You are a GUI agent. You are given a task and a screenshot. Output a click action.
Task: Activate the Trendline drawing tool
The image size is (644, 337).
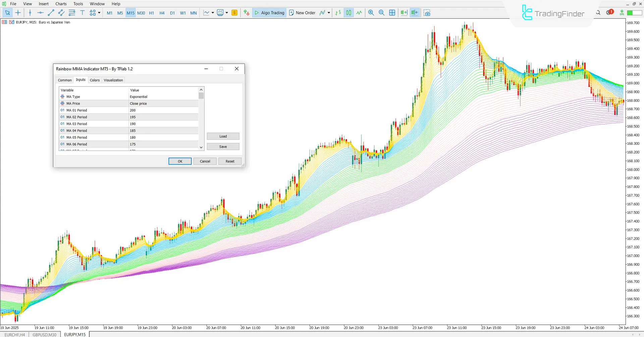tap(51, 12)
